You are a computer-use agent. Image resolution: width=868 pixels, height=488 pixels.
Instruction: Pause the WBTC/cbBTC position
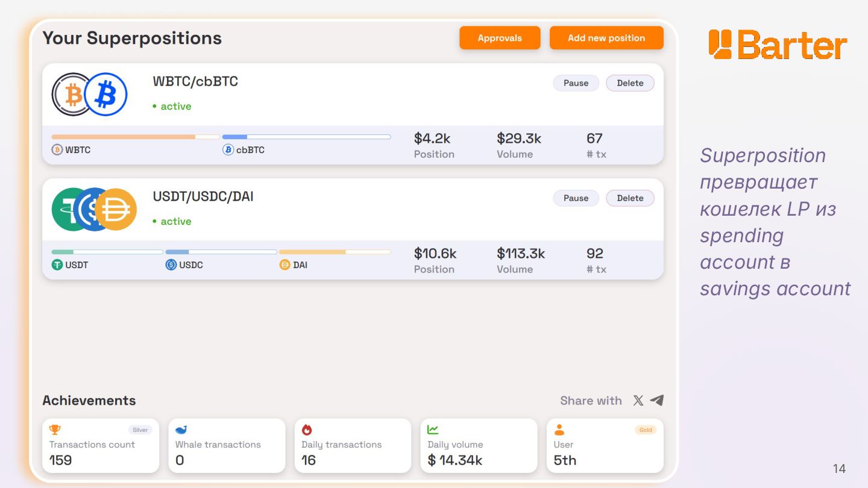click(x=576, y=83)
